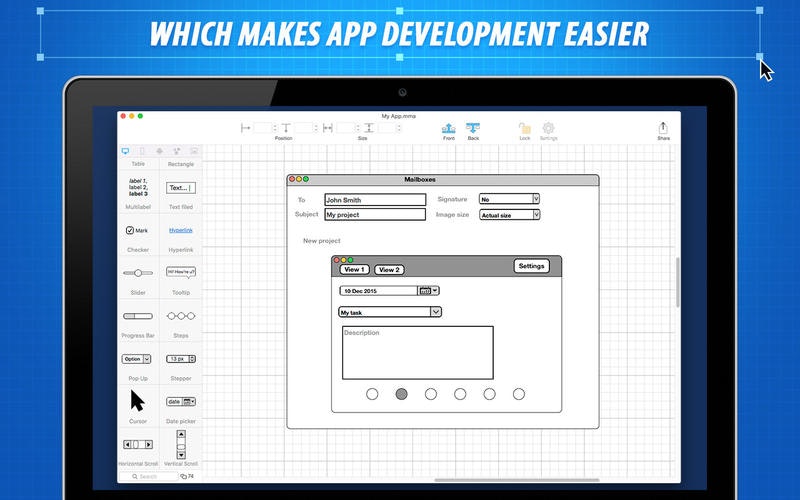This screenshot has height=500, width=800.
Task: Click inside the Description text area
Action: 417,353
